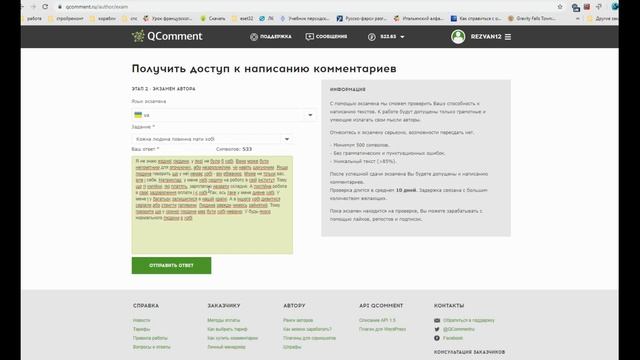640x360 pixels.
Task: Open the Учебник персидского bookmark
Action: (305, 18)
